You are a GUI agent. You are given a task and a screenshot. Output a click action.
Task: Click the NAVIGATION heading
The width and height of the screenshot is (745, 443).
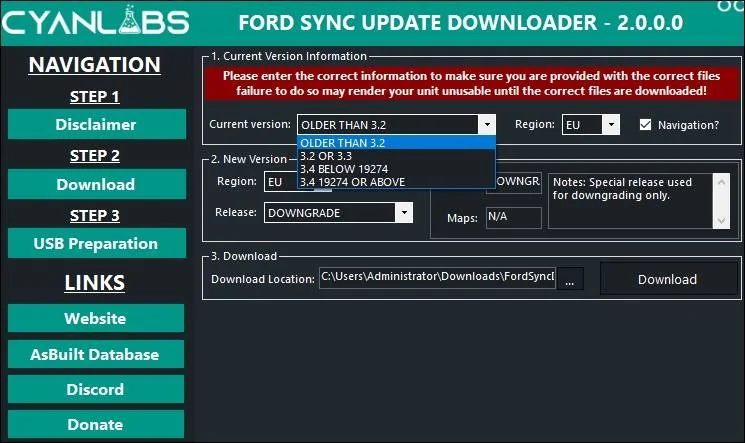click(95, 65)
